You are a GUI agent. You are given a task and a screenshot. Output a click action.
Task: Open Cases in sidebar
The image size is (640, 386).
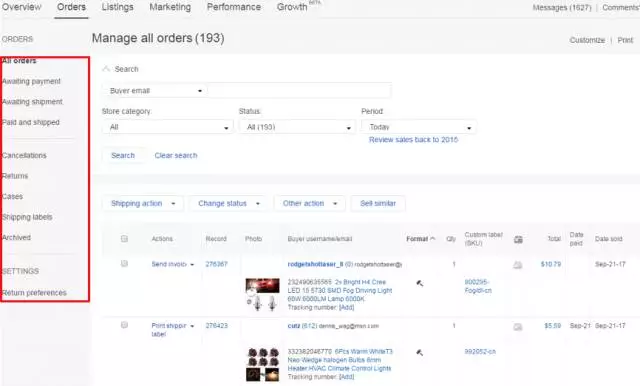pyautogui.click(x=13, y=196)
